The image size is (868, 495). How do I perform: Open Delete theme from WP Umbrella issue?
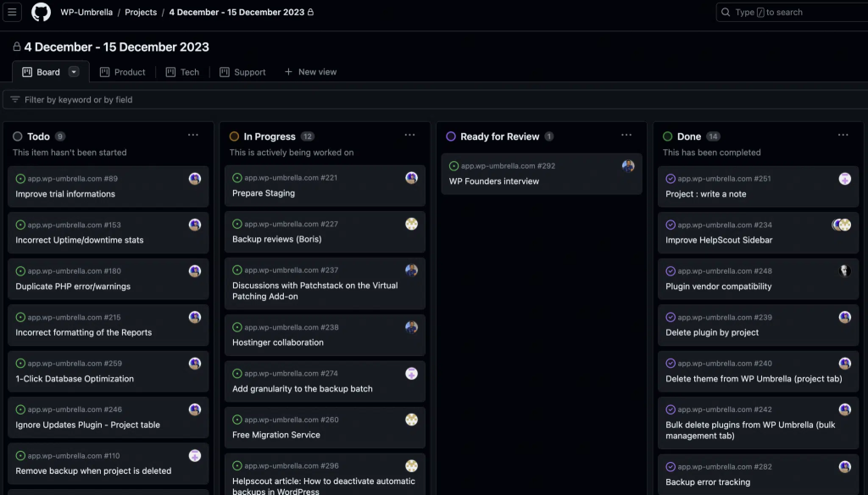(754, 379)
